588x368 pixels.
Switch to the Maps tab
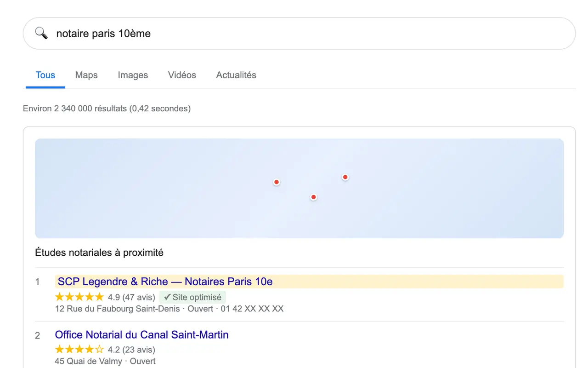(86, 75)
